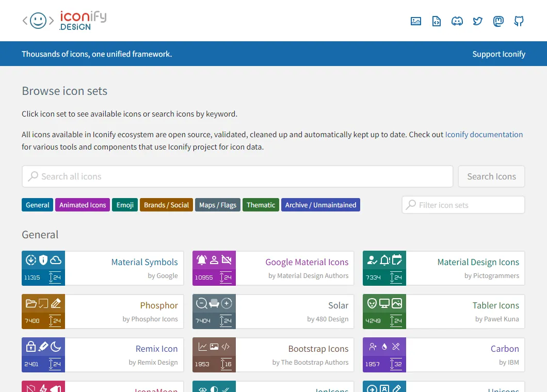Click the Material Symbols icon preview tile
The width and height of the screenshot is (547, 392).
point(43,268)
